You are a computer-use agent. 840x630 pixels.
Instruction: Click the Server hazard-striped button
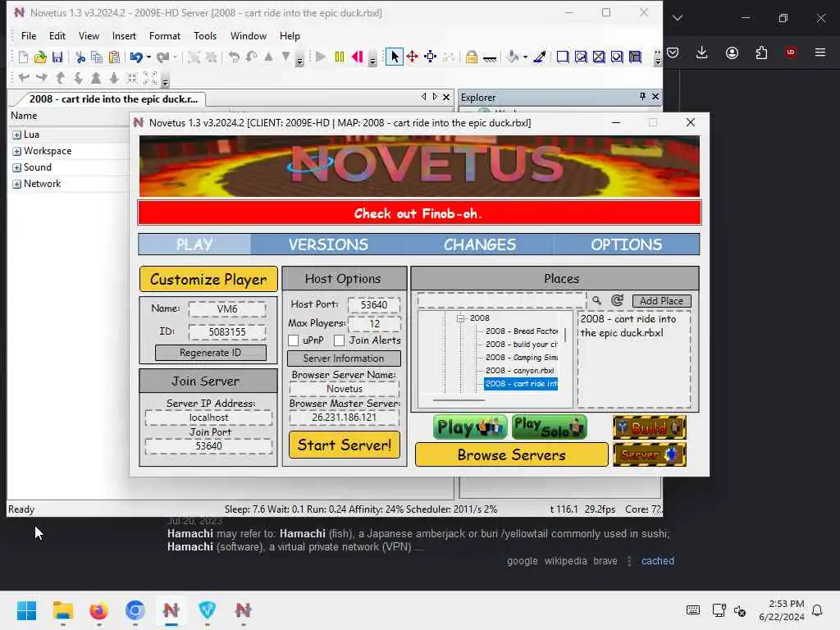pyautogui.click(x=650, y=454)
